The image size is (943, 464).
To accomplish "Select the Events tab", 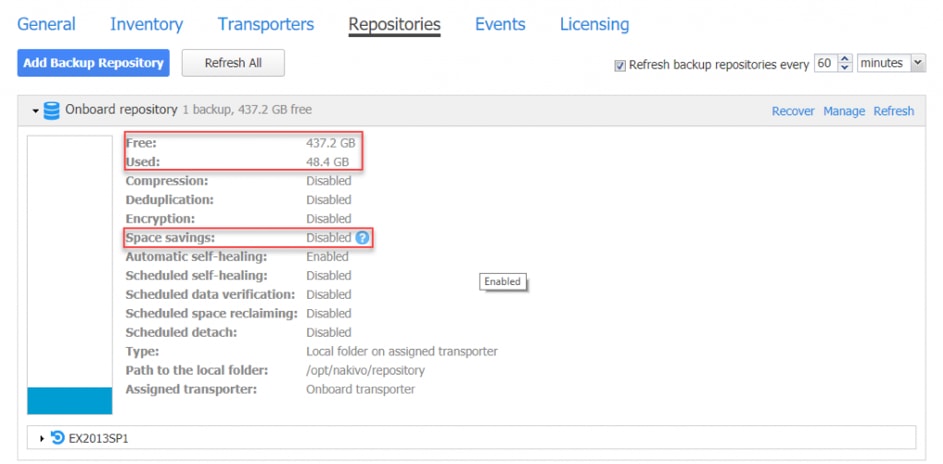I will pyautogui.click(x=500, y=24).
